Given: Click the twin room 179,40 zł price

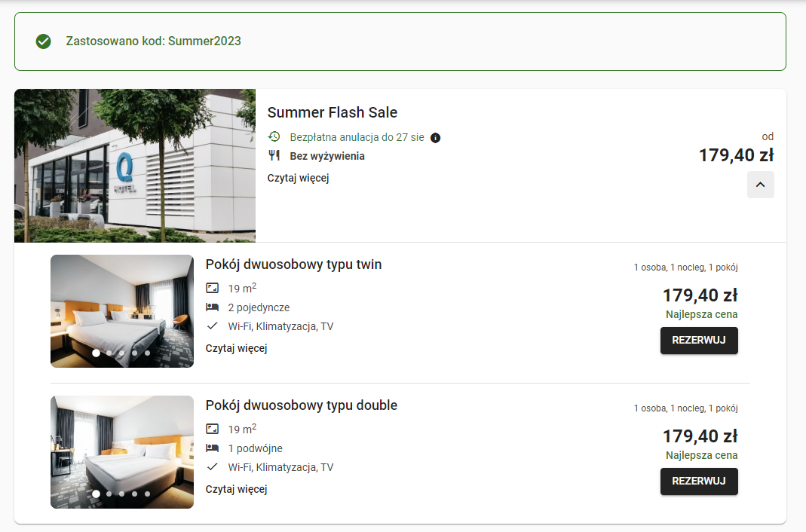Looking at the screenshot, I should click(700, 295).
